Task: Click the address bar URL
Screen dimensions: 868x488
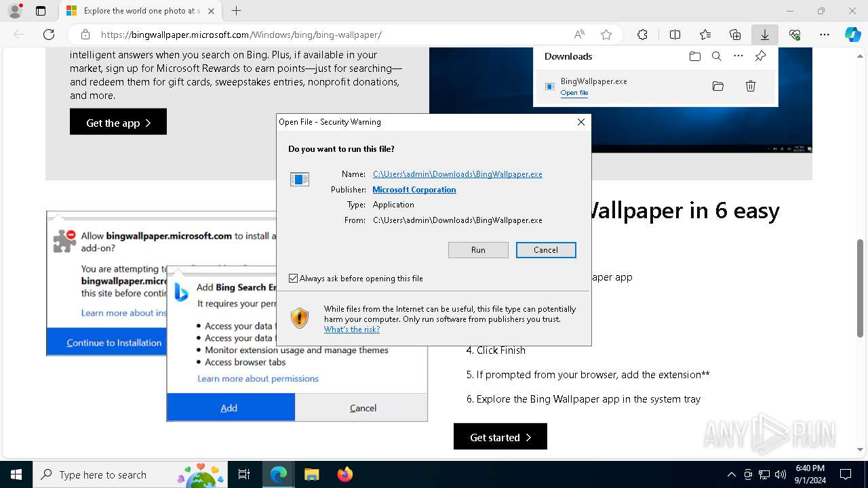Action: pyautogui.click(x=241, y=35)
